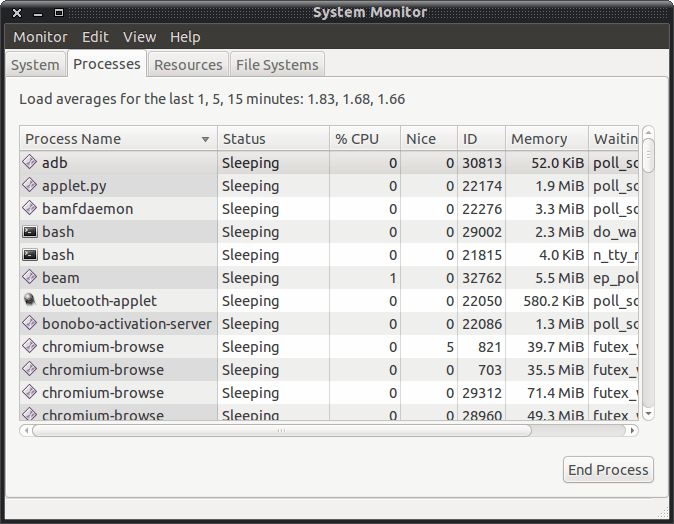The height and width of the screenshot is (524, 674).
Task: Open the Monitor menu
Action: click(40, 37)
